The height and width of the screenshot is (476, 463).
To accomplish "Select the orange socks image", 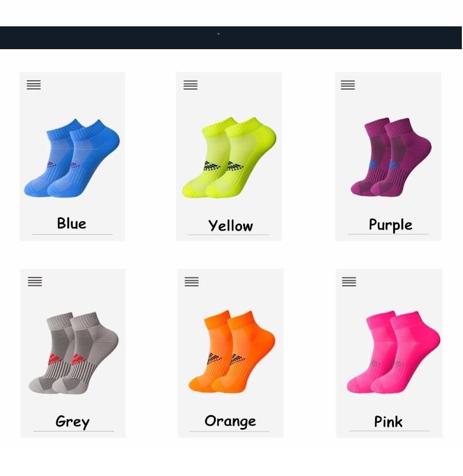I will tap(232, 352).
